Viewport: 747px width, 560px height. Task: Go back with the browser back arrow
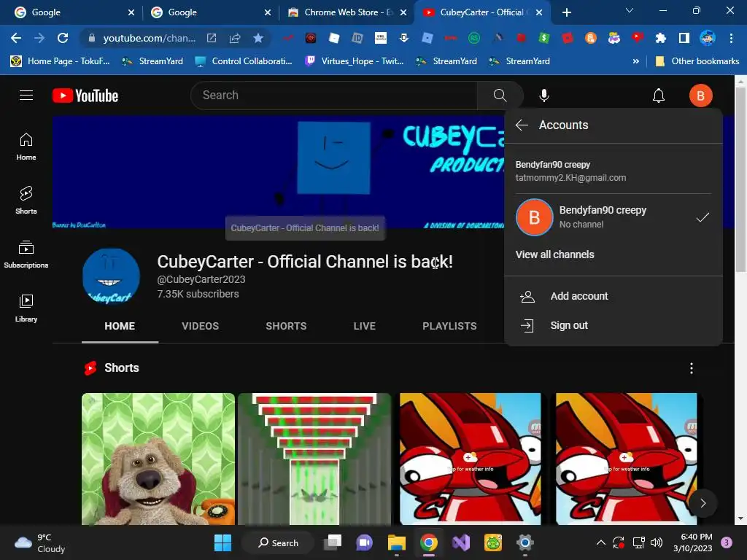(x=16, y=38)
